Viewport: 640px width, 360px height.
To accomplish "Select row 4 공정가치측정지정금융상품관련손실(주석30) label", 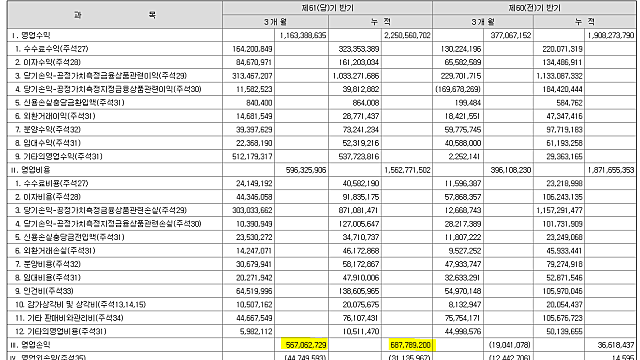I will pos(108,224).
